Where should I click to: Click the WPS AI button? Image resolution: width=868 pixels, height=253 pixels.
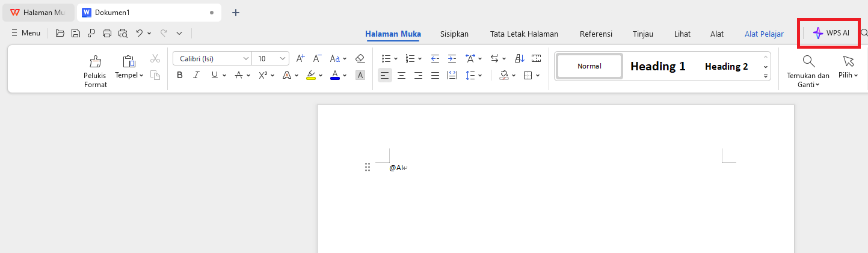pos(831,34)
